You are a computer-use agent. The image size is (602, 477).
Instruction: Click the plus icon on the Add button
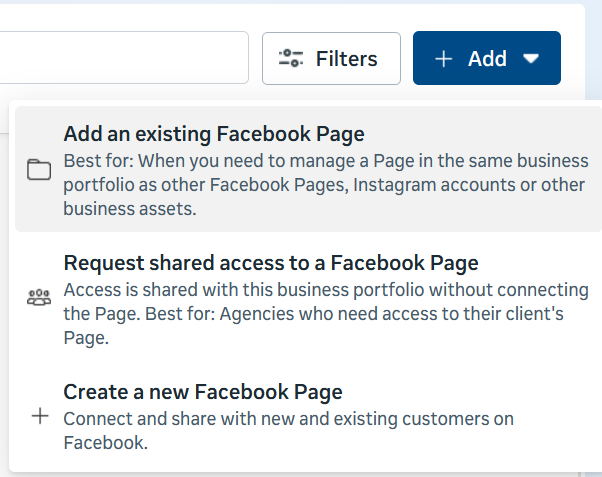[x=444, y=59]
